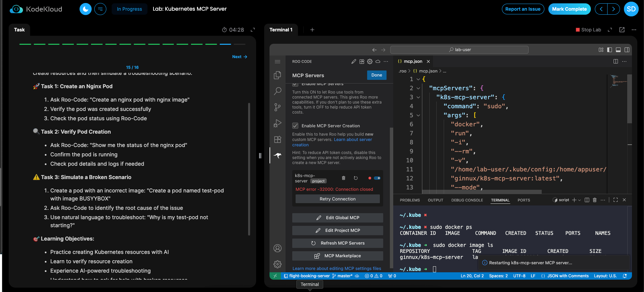Collapse fold arrow on line 5 args

pos(418,115)
